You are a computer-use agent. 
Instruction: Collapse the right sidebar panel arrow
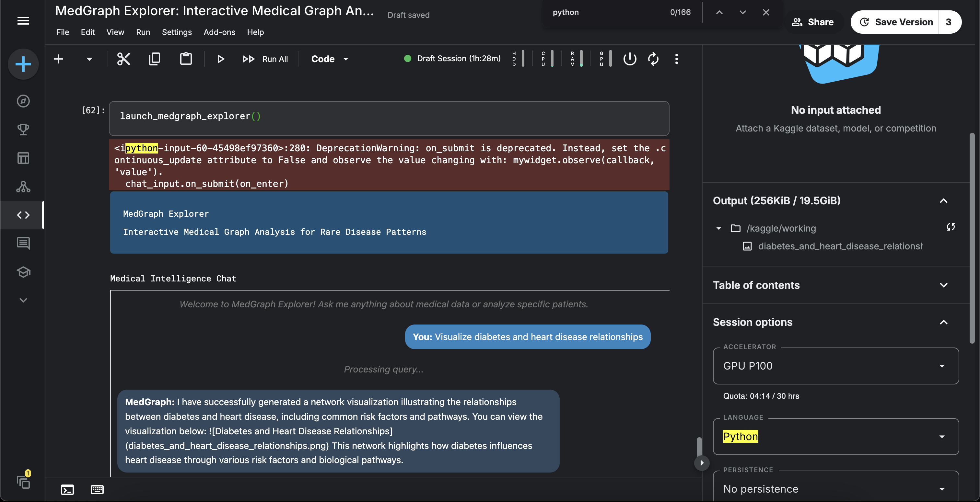[x=702, y=463]
